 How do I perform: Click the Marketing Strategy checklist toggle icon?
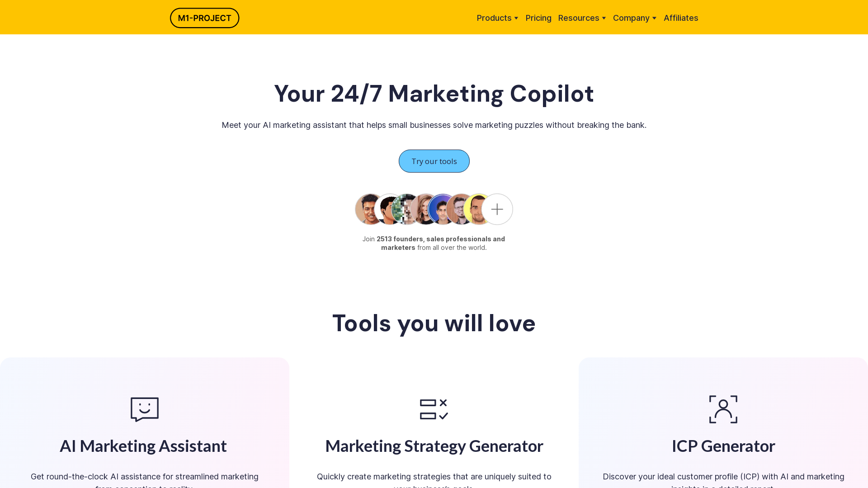434,409
